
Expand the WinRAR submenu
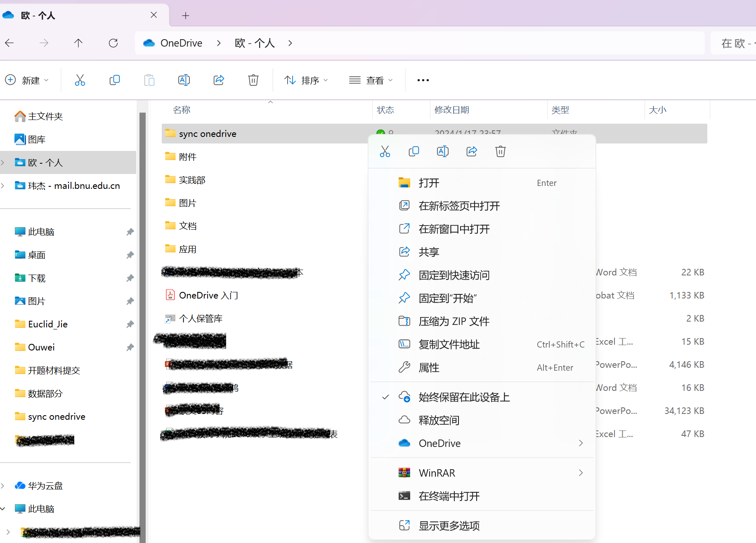point(482,473)
